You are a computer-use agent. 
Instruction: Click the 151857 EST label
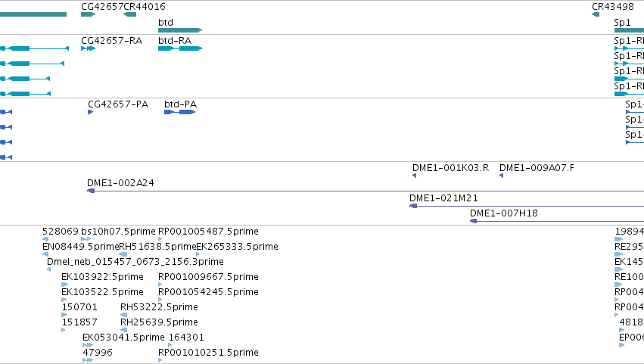(x=79, y=323)
